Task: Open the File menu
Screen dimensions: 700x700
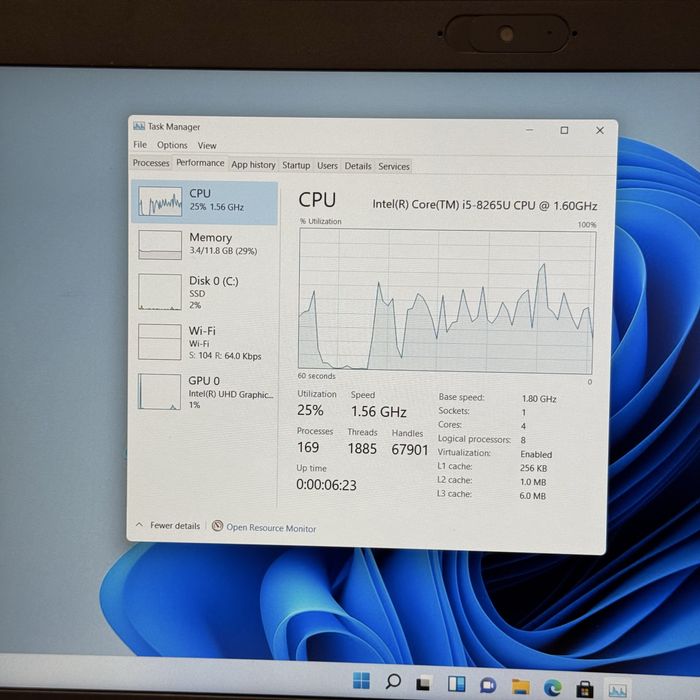Action: point(140,145)
